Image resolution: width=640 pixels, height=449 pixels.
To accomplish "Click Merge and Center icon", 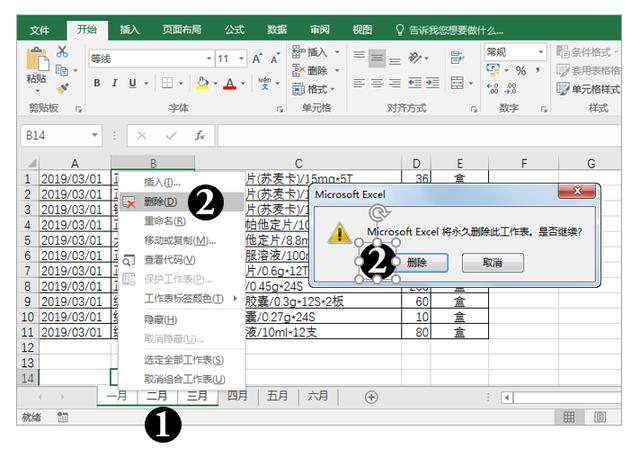I will point(457,83).
